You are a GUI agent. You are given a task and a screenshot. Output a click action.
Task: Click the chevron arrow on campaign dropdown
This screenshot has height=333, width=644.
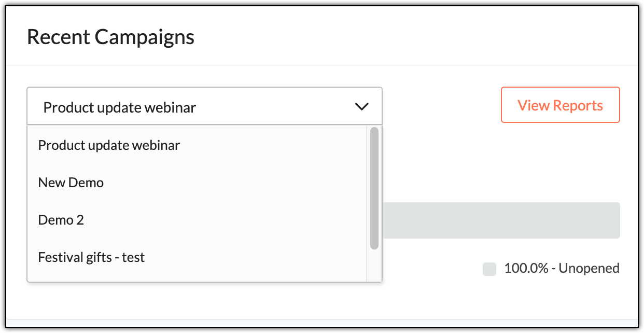tap(361, 107)
